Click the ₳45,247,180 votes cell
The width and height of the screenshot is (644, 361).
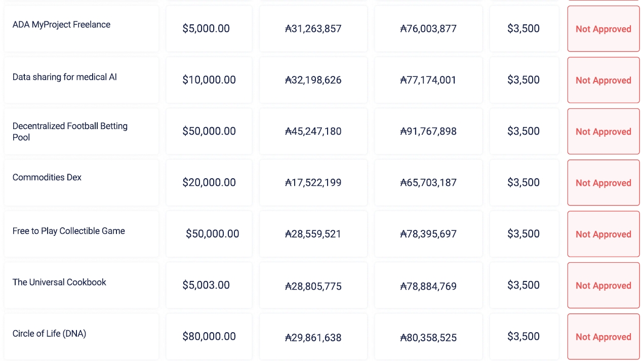tap(313, 132)
